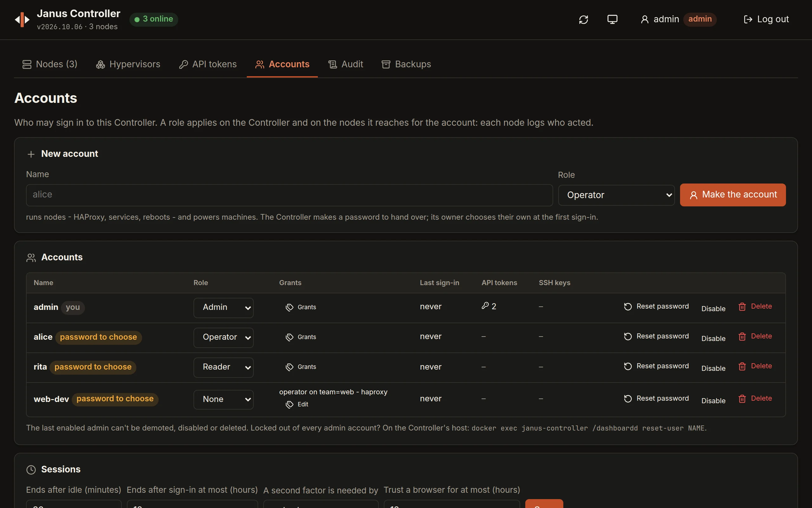Disable the web-dev account
Screen dimensions: 812x508
click(713, 401)
